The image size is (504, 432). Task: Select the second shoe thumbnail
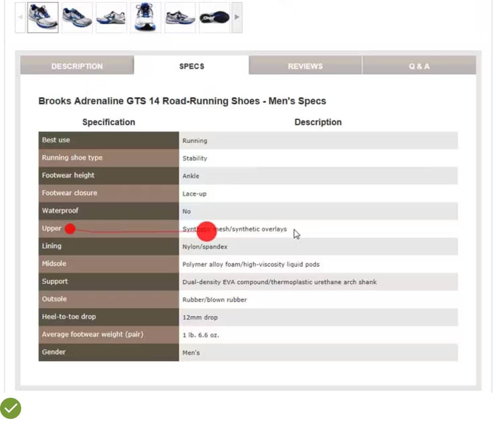(77, 18)
